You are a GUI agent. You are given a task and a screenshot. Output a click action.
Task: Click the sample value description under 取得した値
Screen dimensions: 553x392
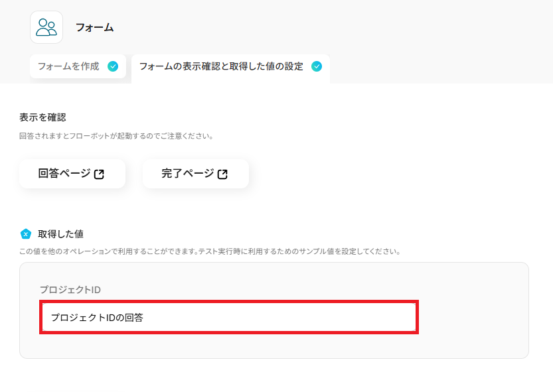(209, 252)
